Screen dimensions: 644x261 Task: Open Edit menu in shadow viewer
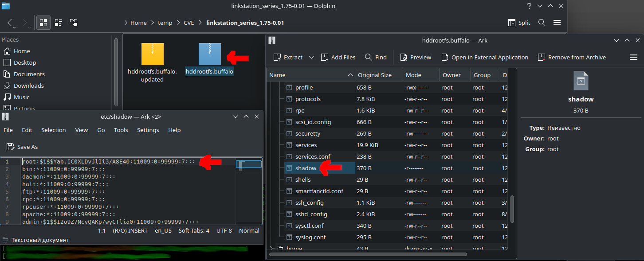pyautogui.click(x=27, y=130)
